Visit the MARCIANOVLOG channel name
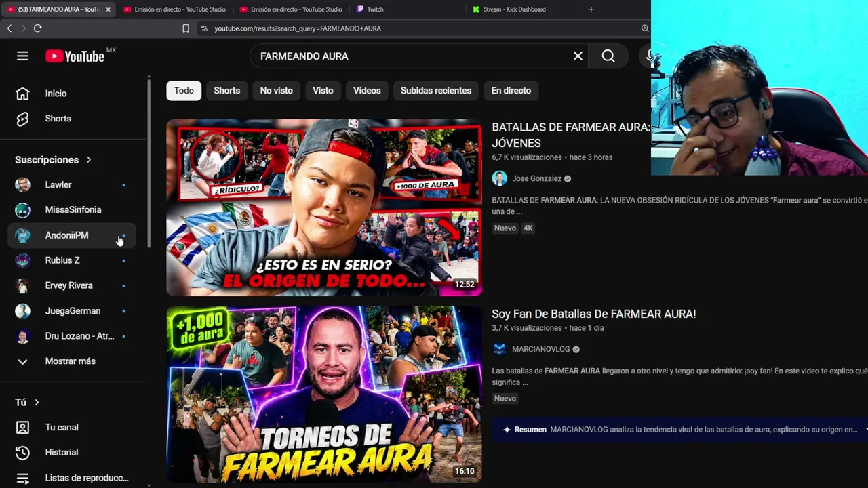Screen dimensions: 868x488 point(540,350)
